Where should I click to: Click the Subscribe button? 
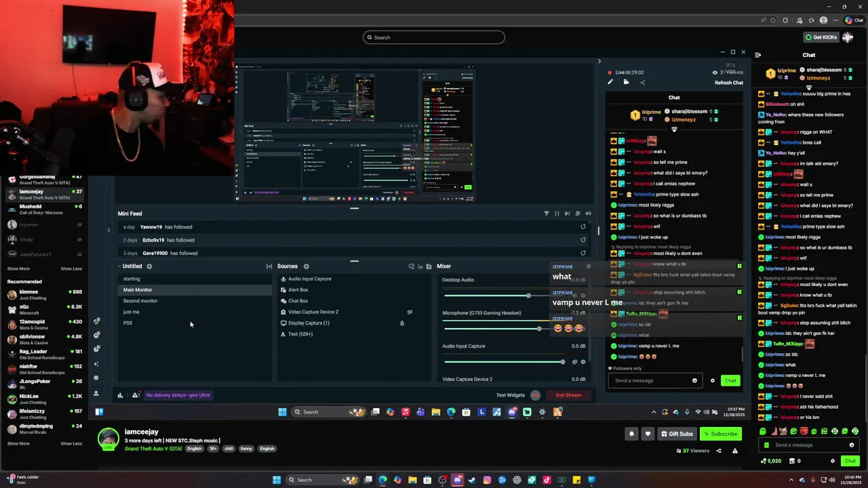(720, 434)
